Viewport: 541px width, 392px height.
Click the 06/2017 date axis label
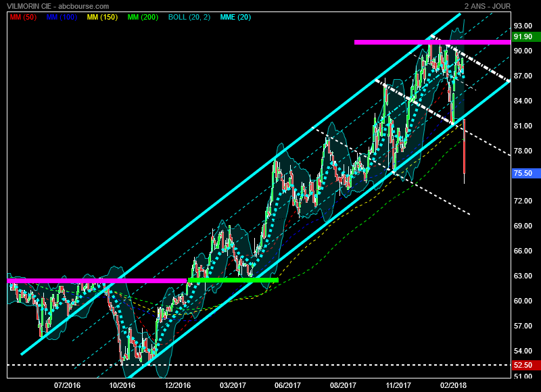pyautogui.click(x=287, y=385)
